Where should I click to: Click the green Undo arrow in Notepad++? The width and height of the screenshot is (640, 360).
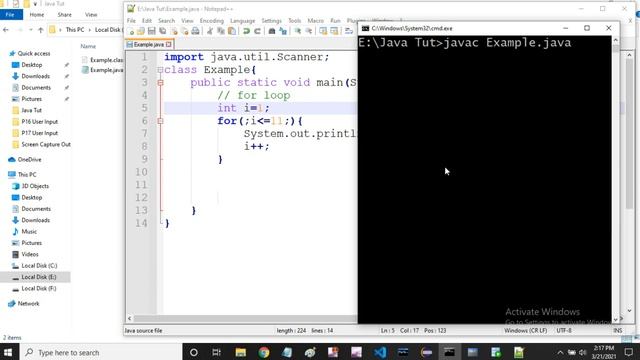tap(246, 31)
